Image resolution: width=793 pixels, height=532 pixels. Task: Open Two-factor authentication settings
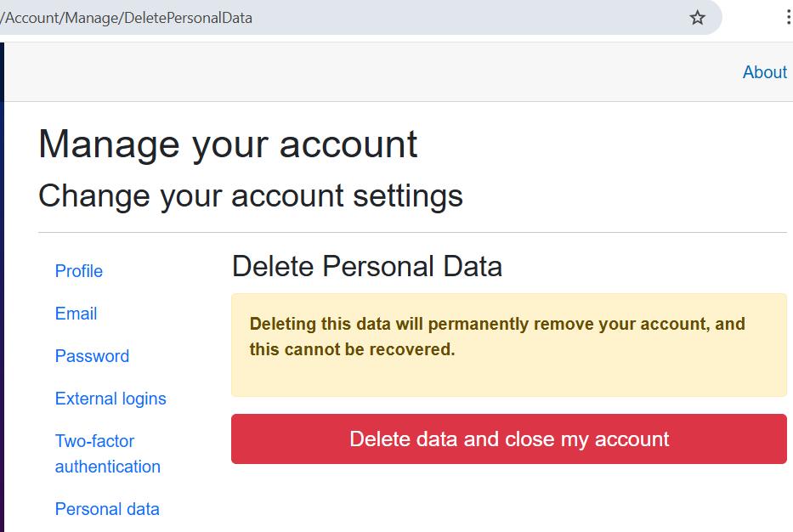tap(107, 454)
